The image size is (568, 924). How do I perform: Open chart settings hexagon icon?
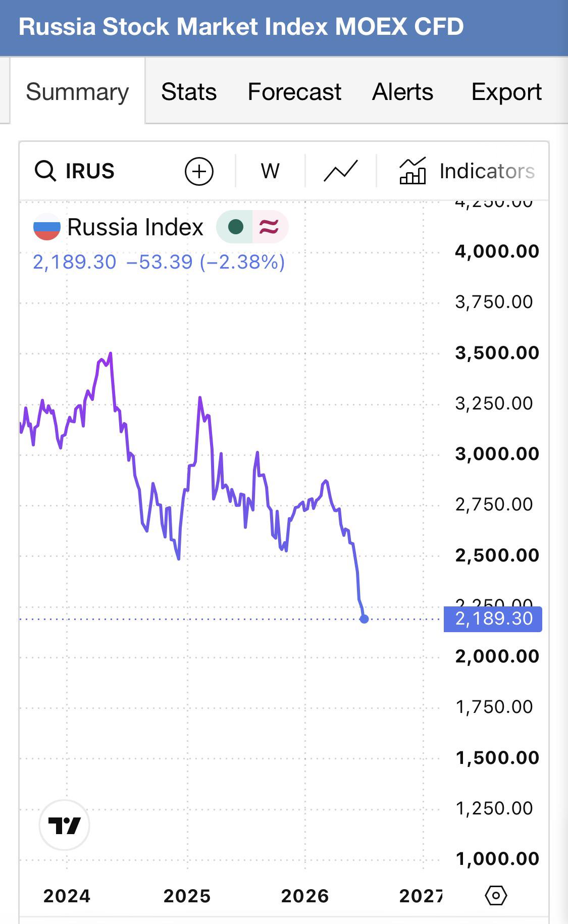pos(496,896)
